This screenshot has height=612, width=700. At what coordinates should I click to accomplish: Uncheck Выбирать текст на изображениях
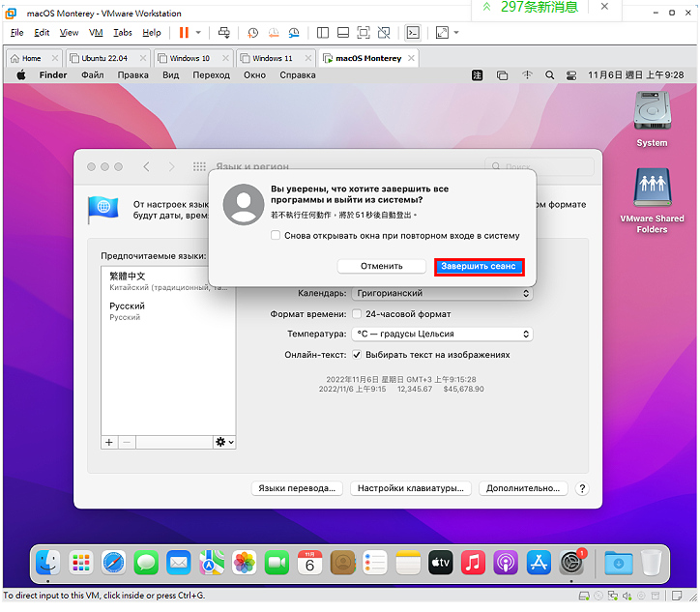[x=357, y=355]
